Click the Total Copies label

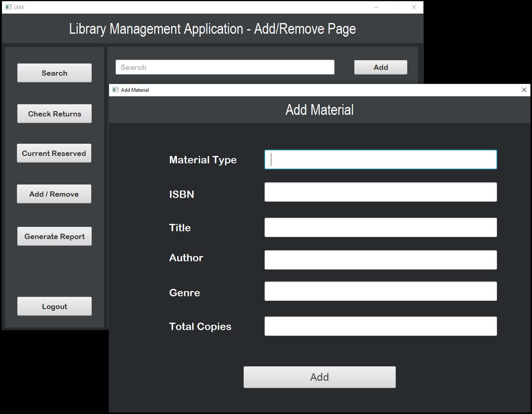point(200,326)
